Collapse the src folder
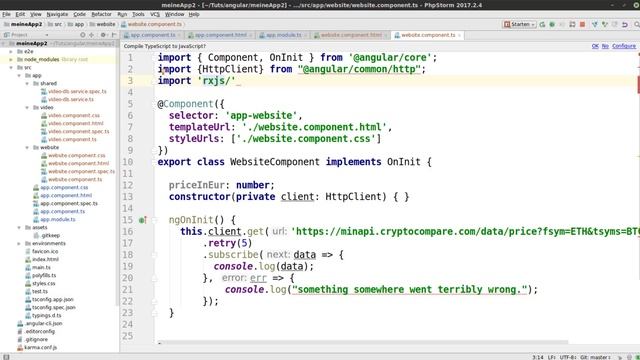Viewport: 640px width, 360px height. (11, 68)
